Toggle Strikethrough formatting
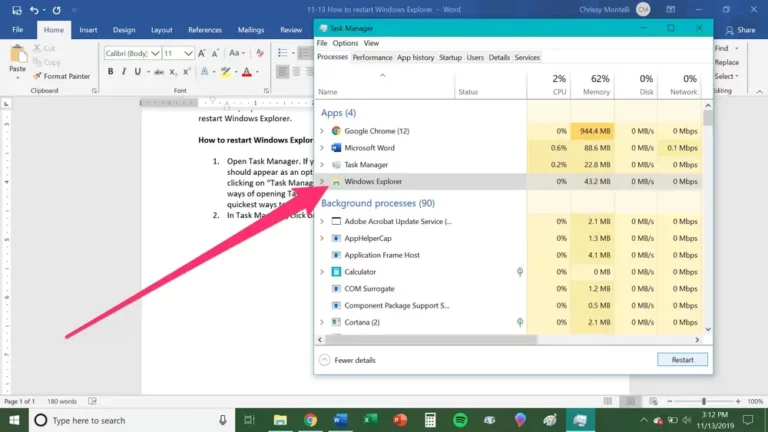The height and width of the screenshot is (432, 768). (159, 72)
